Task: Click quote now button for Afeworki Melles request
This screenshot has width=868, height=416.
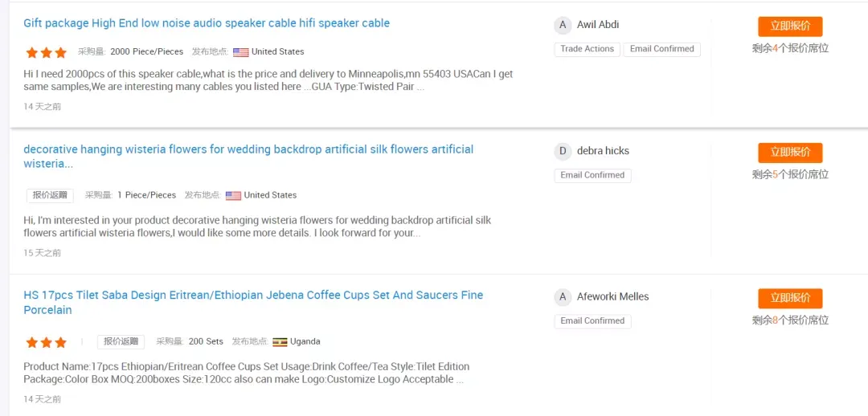Action: 790,298
